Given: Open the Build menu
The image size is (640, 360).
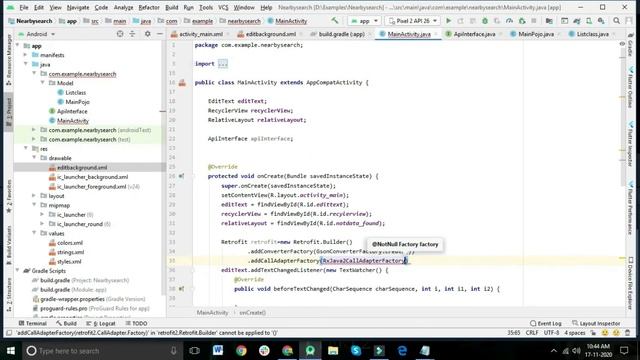Looking at the screenshot, I should [x=171, y=7].
